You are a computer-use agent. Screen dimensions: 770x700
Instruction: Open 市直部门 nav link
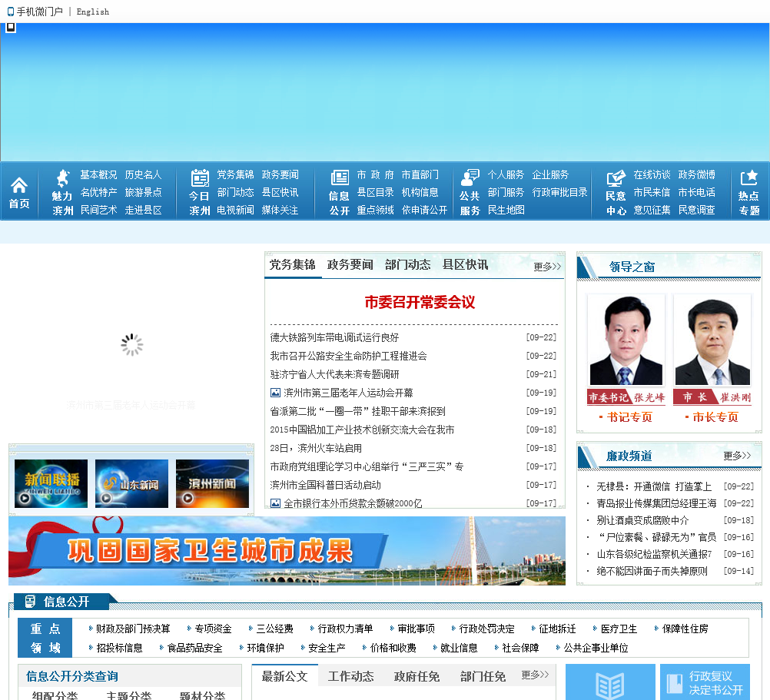click(420, 174)
